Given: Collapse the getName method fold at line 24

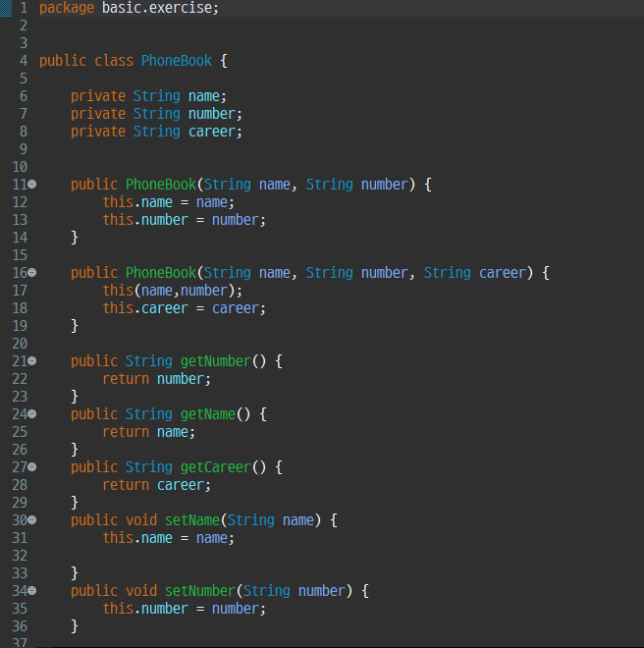Looking at the screenshot, I should [x=32, y=414].
